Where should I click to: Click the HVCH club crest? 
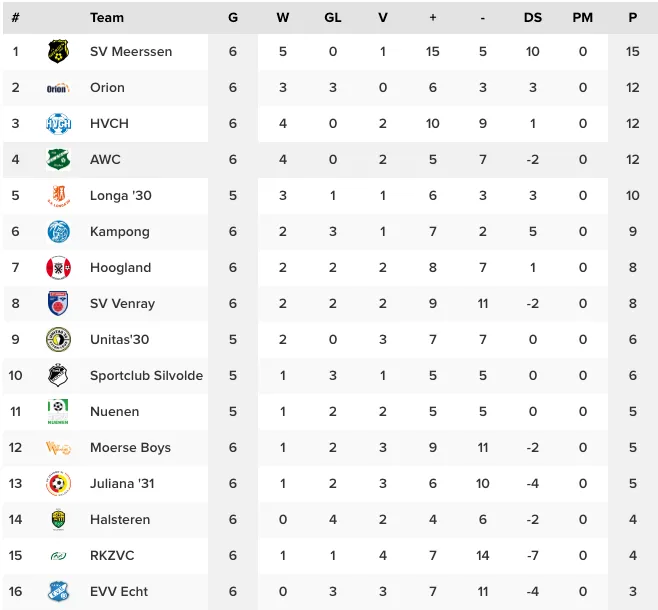click(x=58, y=124)
